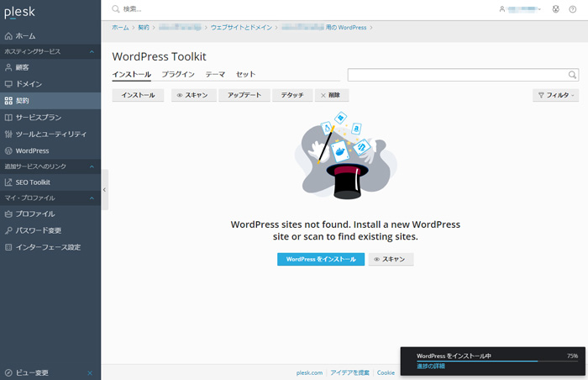Click the ホーム home icon in sidebar
Screen dimensions: 588x380
[x=8, y=36]
